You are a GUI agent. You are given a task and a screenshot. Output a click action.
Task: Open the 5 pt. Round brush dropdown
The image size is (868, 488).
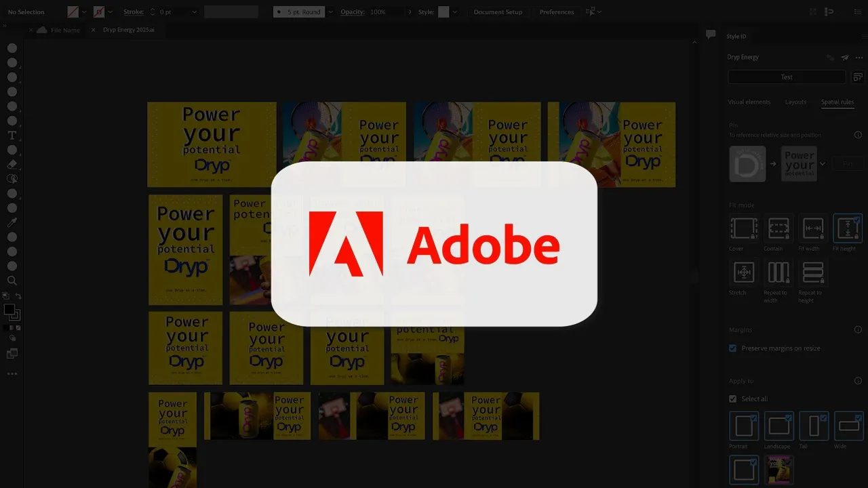[x=330, y=12]
